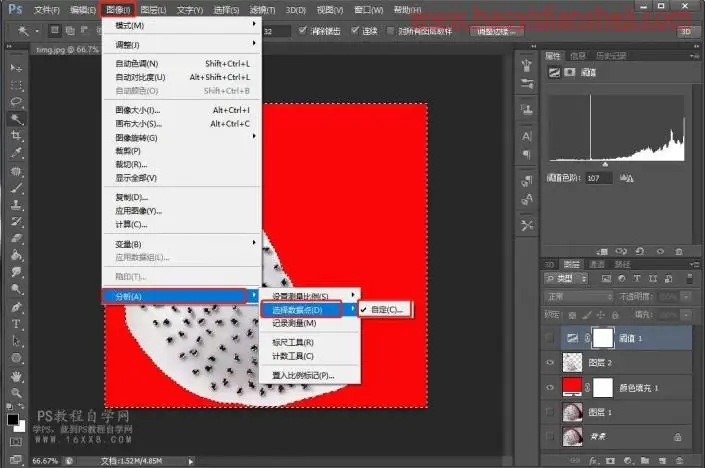Select the Crop tool
This screenshot has width=705, height=468.
pos(16,136)
